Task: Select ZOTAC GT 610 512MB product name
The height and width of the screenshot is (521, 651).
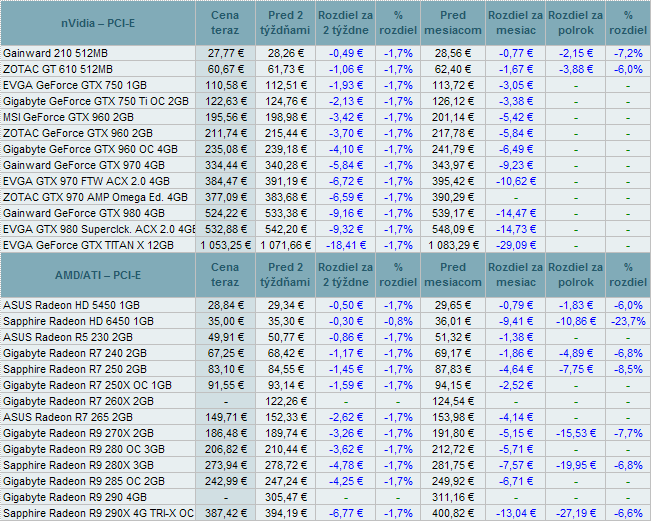Action: point(58,69)
